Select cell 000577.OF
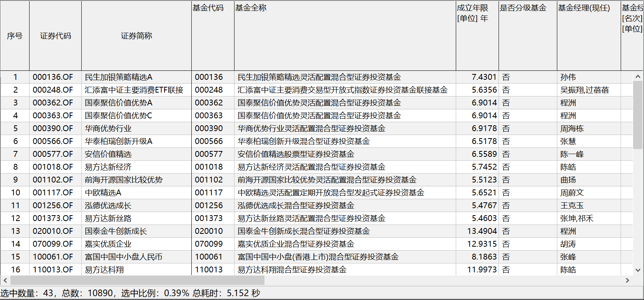Image resolution: width=644 pixels, height=300 pixels. 56,154
